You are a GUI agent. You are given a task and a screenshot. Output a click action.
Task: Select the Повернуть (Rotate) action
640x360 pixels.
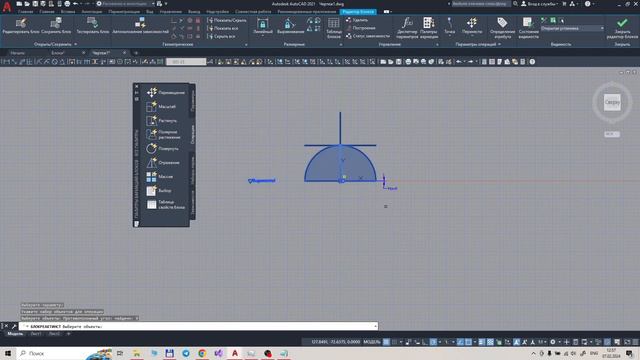click(x=162, y=149)
